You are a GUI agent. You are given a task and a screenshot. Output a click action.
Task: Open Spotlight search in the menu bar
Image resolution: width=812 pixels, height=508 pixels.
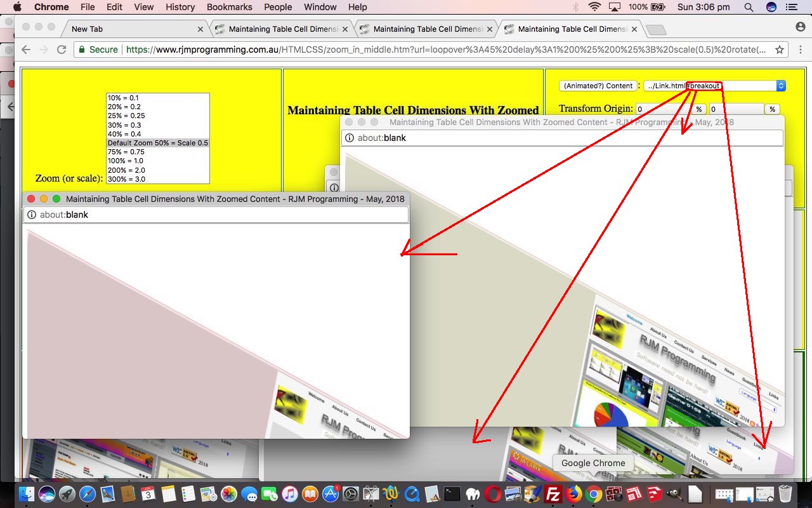(749, 7)
